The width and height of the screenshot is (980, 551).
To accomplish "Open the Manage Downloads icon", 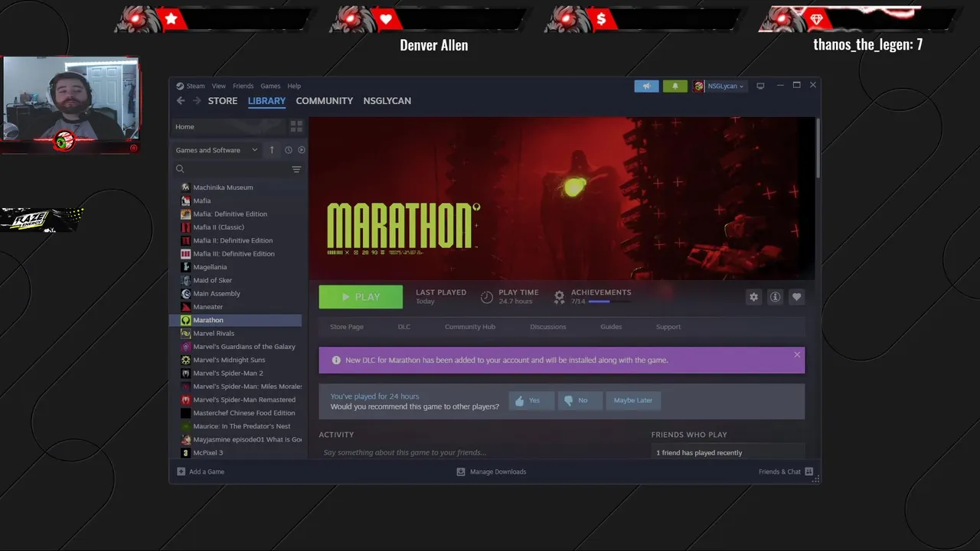I will click(461, 471).
